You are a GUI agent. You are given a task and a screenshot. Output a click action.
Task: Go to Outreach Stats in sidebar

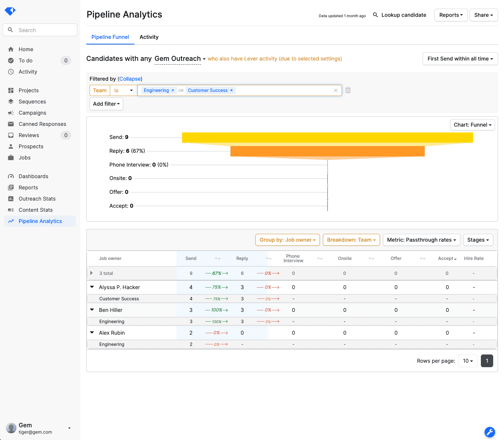coord(37,199)
